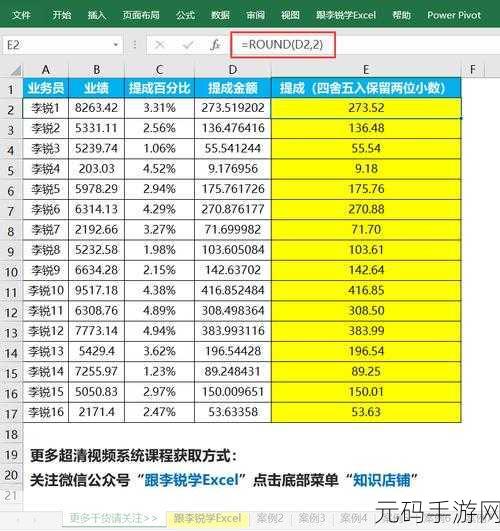The width and height of the screenshot is (500, 531).
Task: Open the 数据 ribbon tab
Action: [x=220, y=15]
